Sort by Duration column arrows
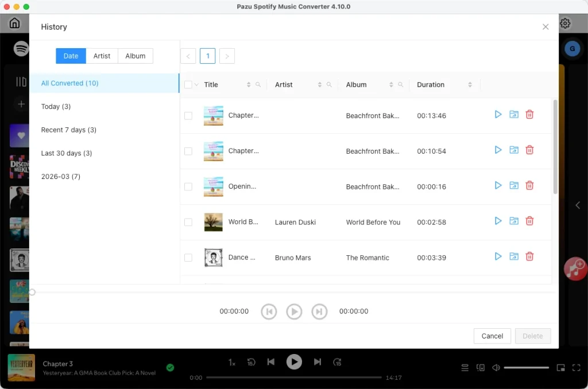 470,85
